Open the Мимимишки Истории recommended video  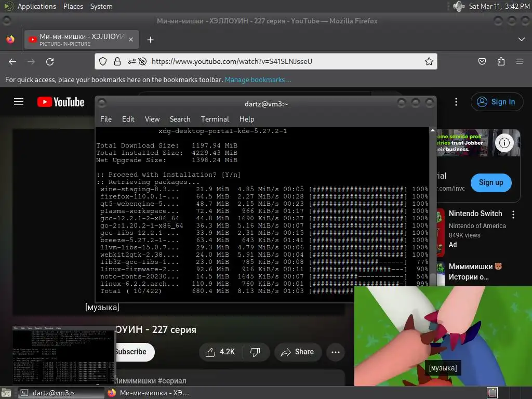pyautogui.click(x=475, y=271)
